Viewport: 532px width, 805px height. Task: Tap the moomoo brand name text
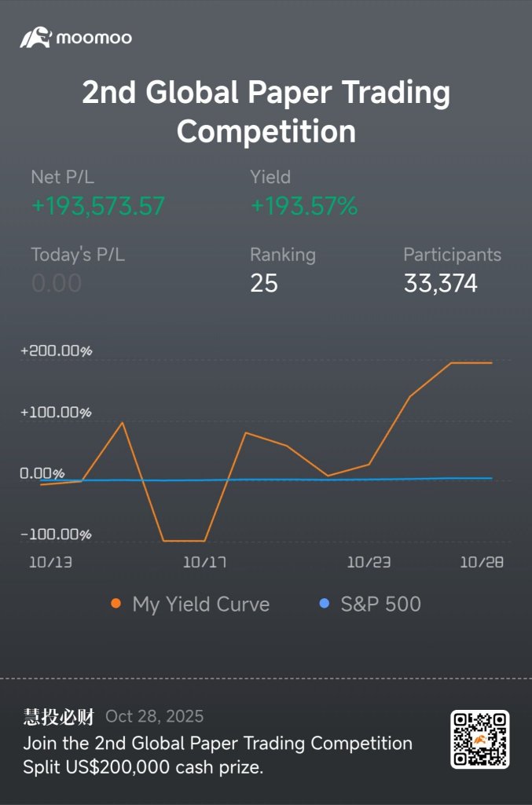[94, 38]
